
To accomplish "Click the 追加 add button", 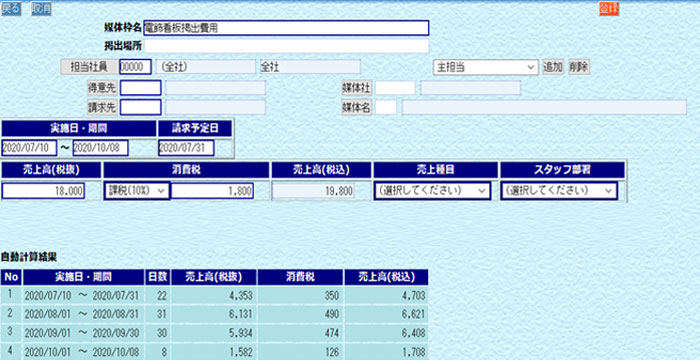I will click(x=553, y=67).
